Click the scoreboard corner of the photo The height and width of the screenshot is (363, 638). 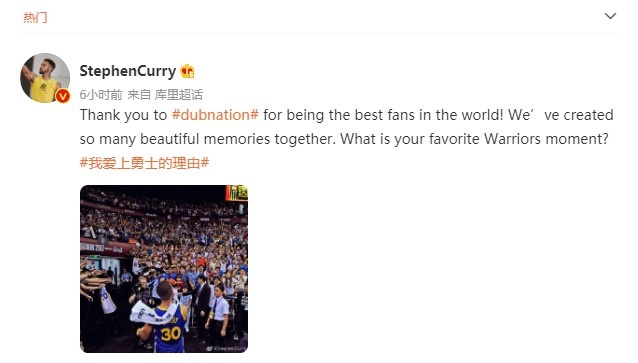(236, 193)
